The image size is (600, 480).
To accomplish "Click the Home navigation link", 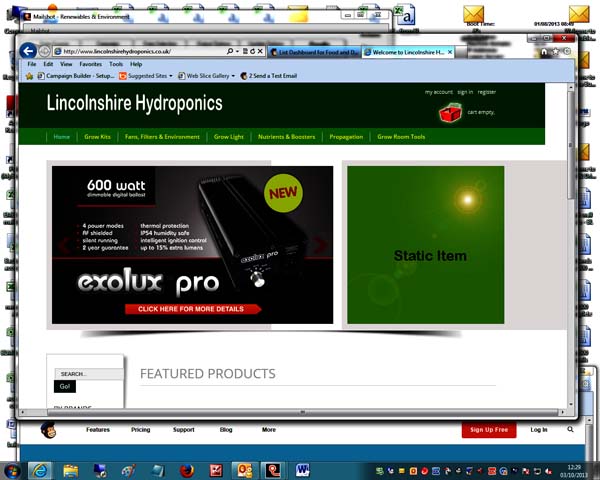I will (62, 137).
